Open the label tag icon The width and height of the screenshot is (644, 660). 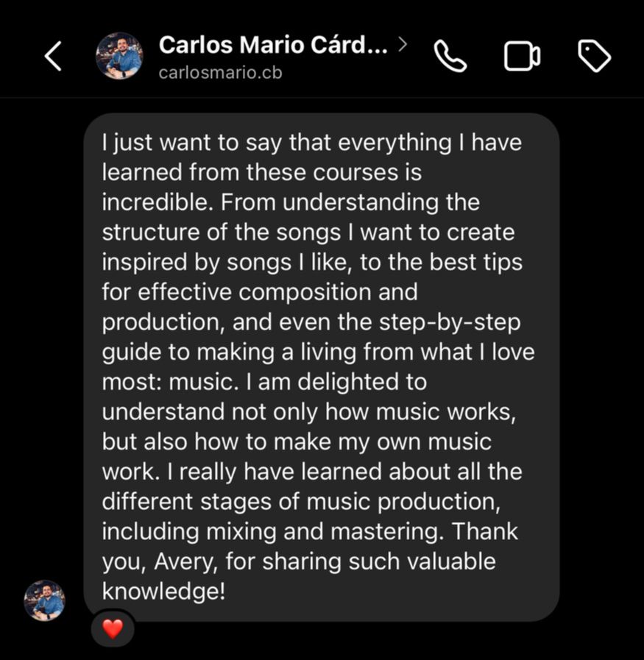tap(594, 57)
